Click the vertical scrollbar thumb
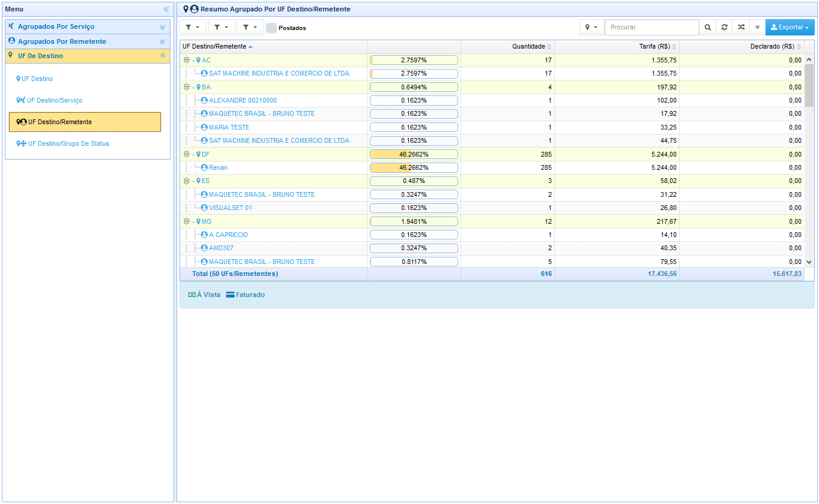The width and height of the screenshot is (819, 504). [x=809, y=85]
